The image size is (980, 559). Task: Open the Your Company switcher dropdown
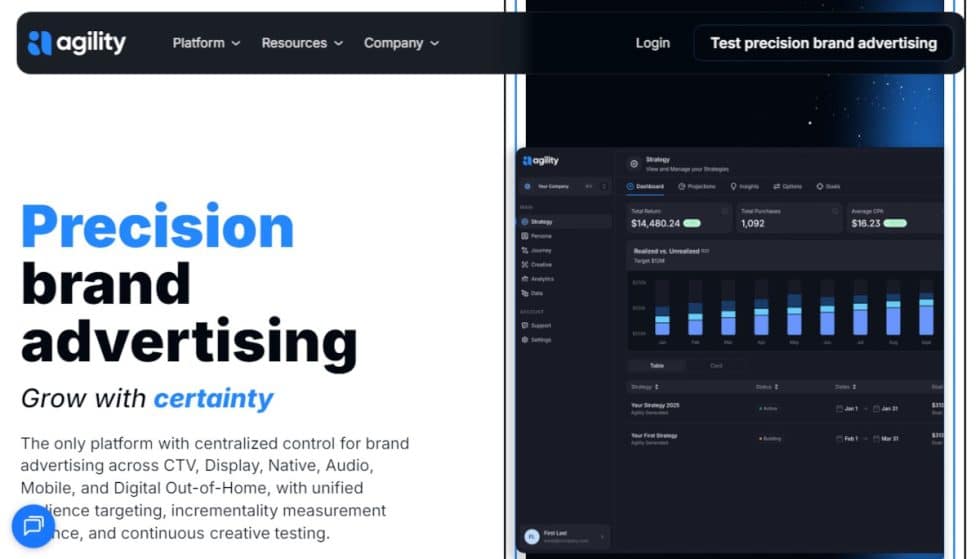click(x=604, y=186)
